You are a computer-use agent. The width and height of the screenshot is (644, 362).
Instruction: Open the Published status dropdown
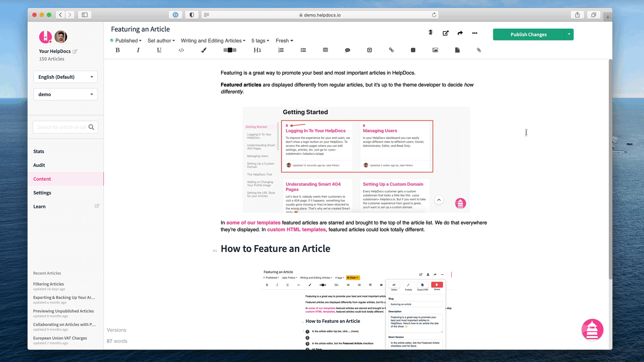click(x=126, y=41)
